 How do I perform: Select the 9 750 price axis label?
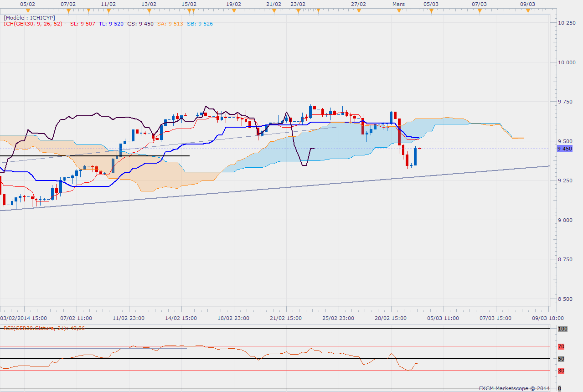[566, 102]
